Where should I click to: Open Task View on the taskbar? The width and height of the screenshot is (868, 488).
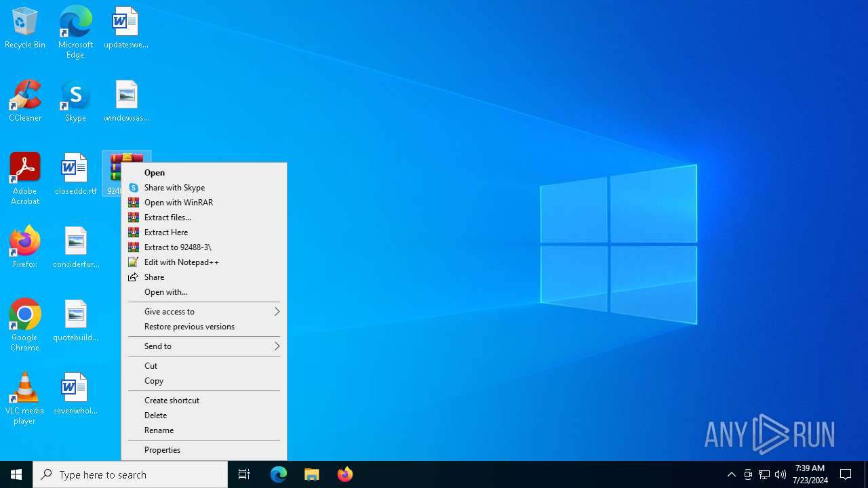(244, 474)
